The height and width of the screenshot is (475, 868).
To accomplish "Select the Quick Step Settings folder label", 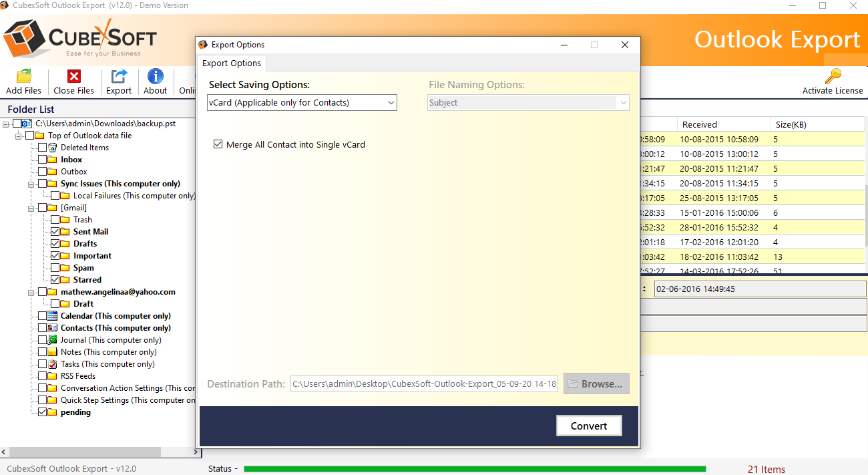I will (x=128, y=400).
